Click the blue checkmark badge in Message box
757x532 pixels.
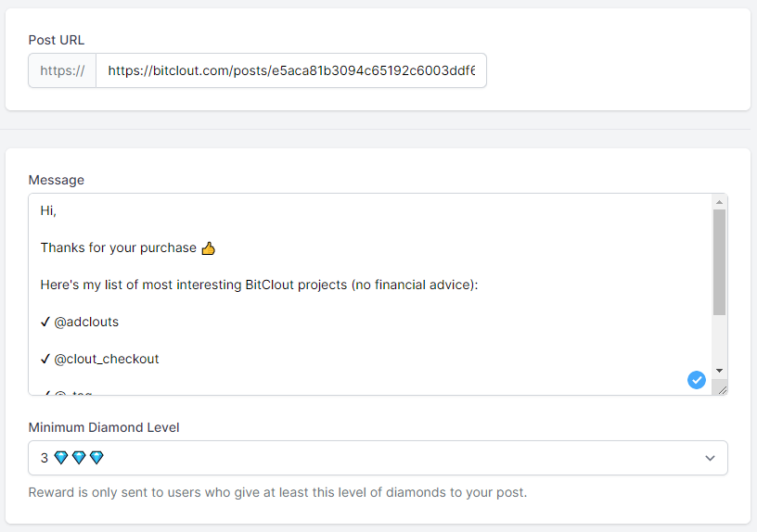pos(697,379)
